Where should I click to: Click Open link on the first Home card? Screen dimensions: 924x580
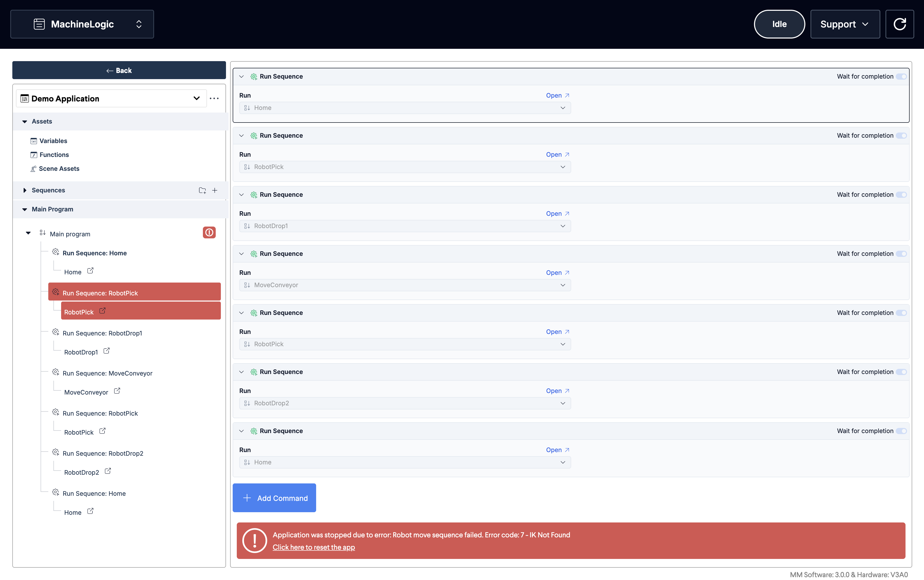click(x=558, y=96)
